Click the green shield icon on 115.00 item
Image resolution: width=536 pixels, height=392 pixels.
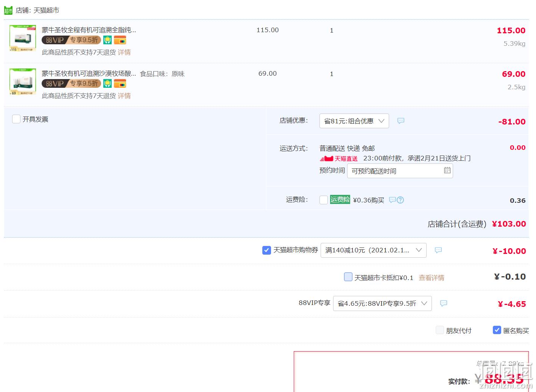pos(108,40)
